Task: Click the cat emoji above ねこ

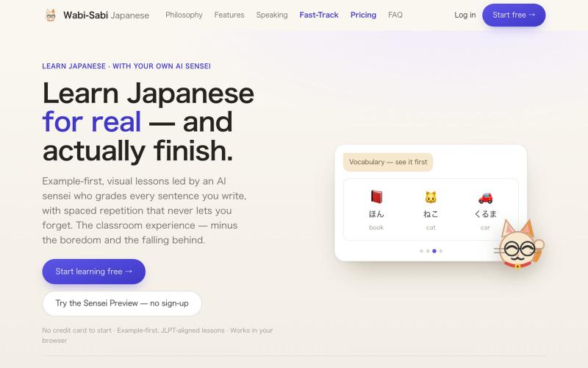Action: click(431, 197)
